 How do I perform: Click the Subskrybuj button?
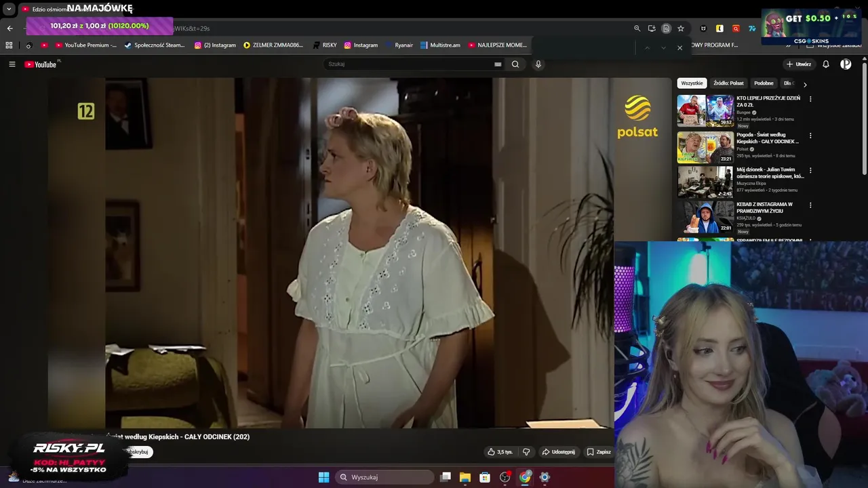pyautogui.click(x=138, y=452)
